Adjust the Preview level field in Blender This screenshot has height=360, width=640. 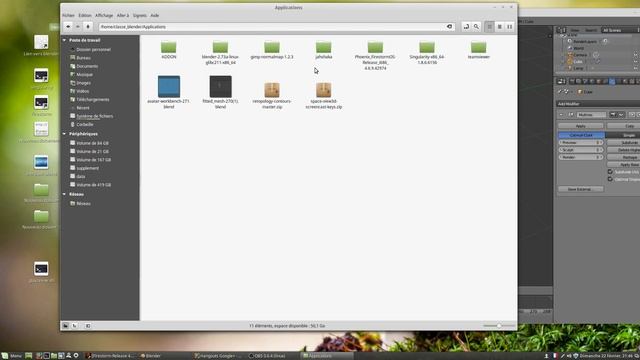click(x=580, y=142)
